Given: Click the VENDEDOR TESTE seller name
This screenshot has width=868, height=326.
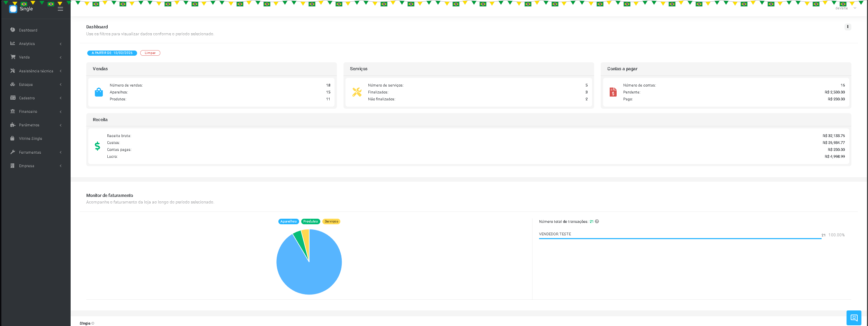Looking at the screenshot, I should tap(555, 234).
